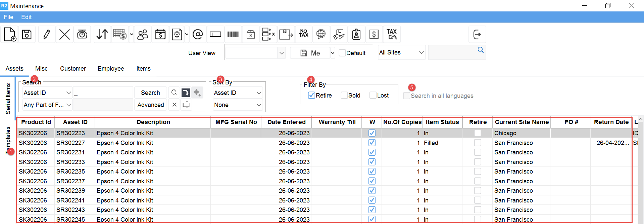Click the employee ID badge icon
The width and height of the screenshot is (644, 224).
356,34
